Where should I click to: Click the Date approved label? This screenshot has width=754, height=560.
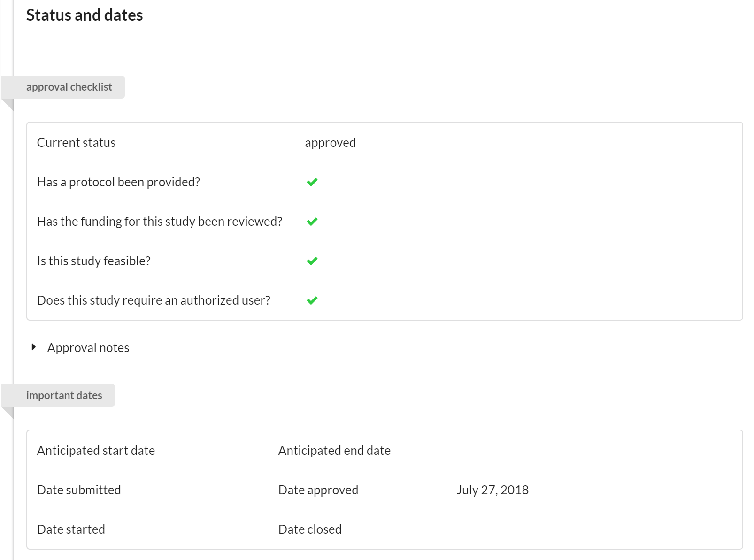318,490
